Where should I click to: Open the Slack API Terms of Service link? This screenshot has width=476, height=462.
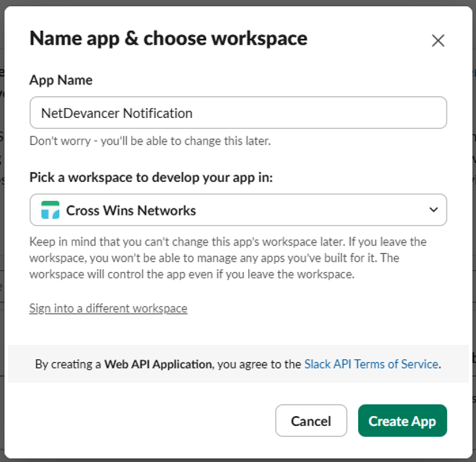[371, 364]
